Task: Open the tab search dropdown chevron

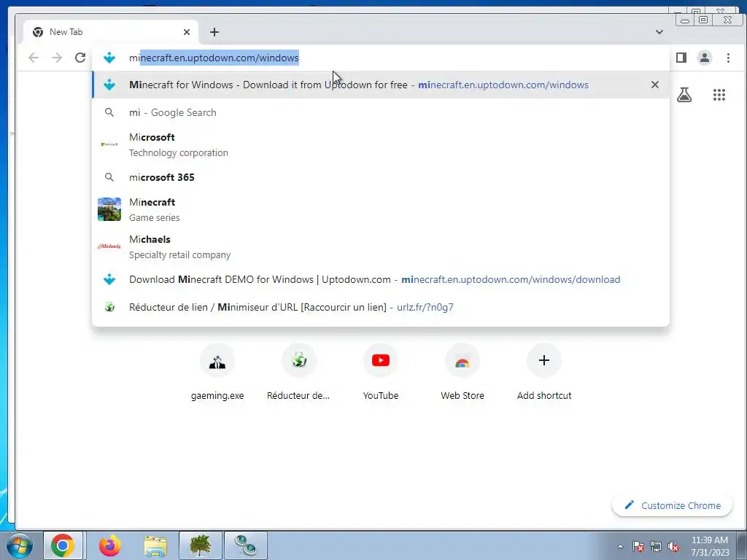Action: click(x=659, y=32)
